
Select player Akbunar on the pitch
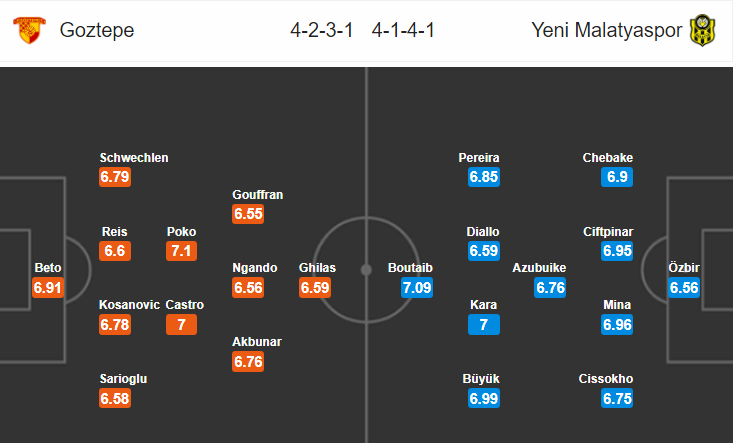pyautogui.click(x=257, y=342)
